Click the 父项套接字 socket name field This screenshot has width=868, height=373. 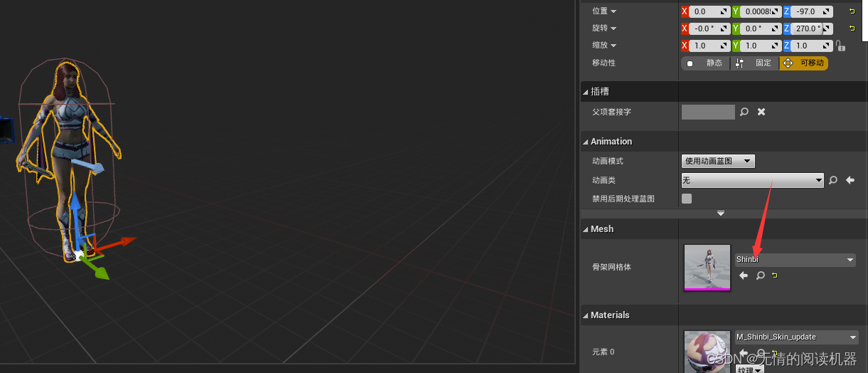point(708,112)
